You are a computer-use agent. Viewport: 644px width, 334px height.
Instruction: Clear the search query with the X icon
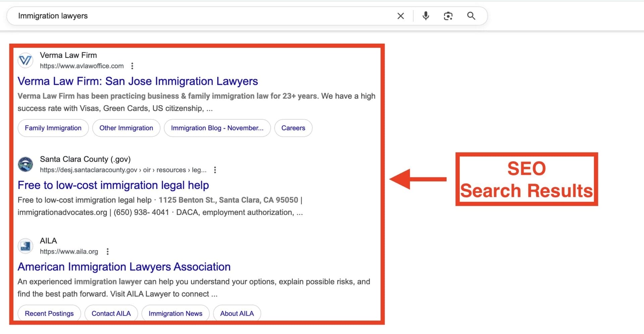(x=400, y=16)
